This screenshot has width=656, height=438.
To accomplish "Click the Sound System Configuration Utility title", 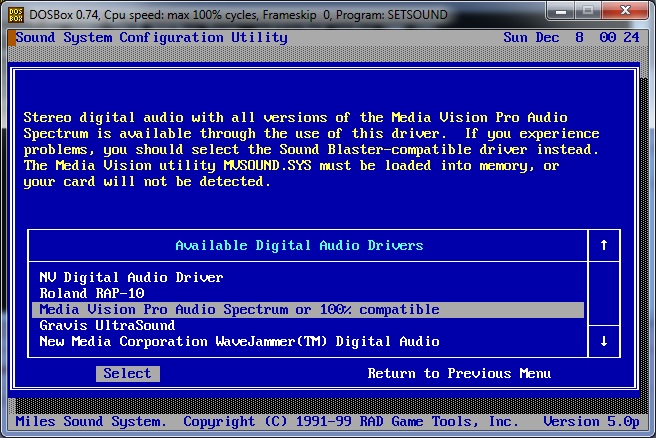I will click(x=151, y=38).
